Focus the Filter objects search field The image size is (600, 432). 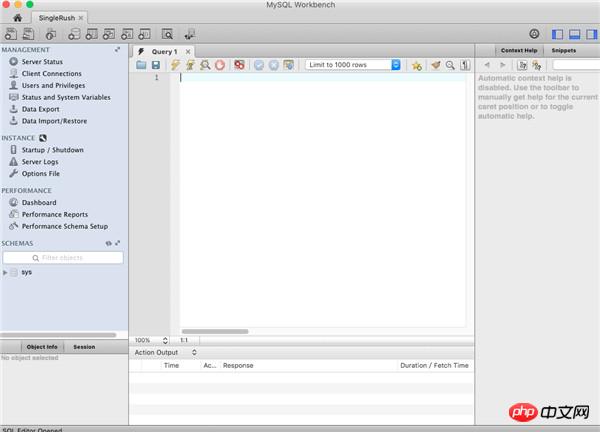point(63,258)
